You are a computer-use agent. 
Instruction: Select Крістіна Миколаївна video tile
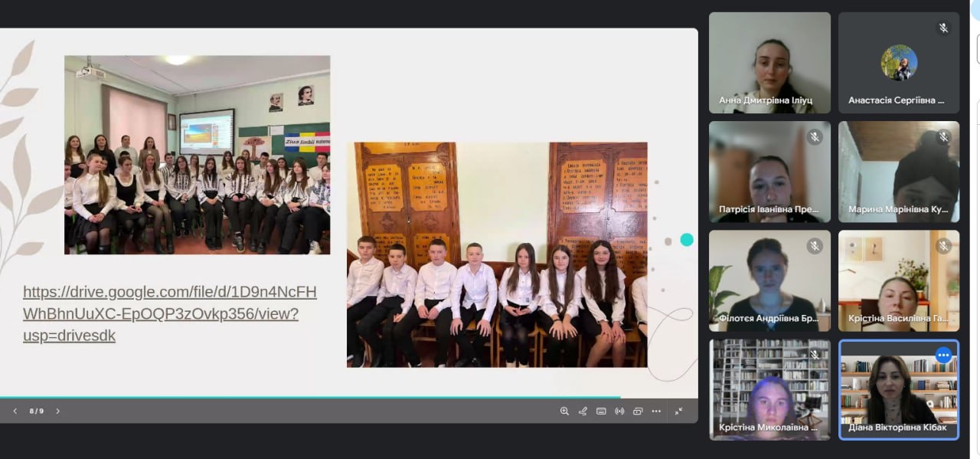point(769,389)
